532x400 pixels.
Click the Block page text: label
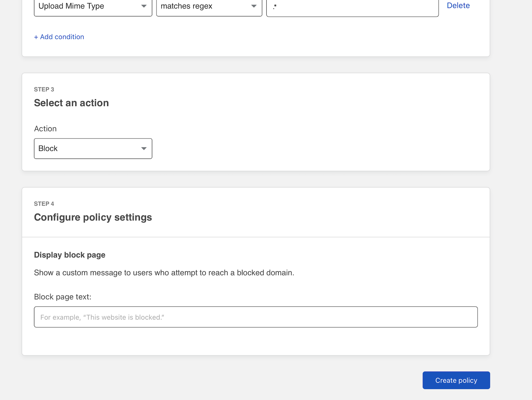[62, 297]
